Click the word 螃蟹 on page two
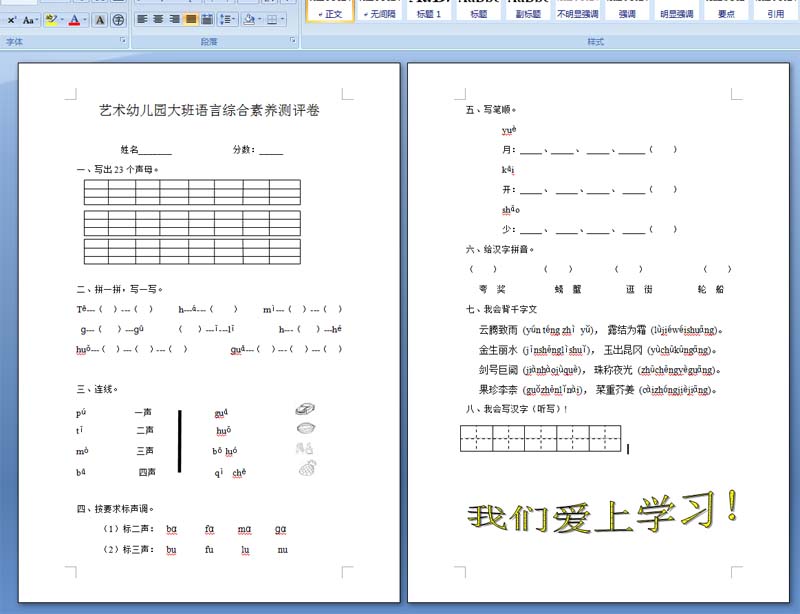 (568, 289)
